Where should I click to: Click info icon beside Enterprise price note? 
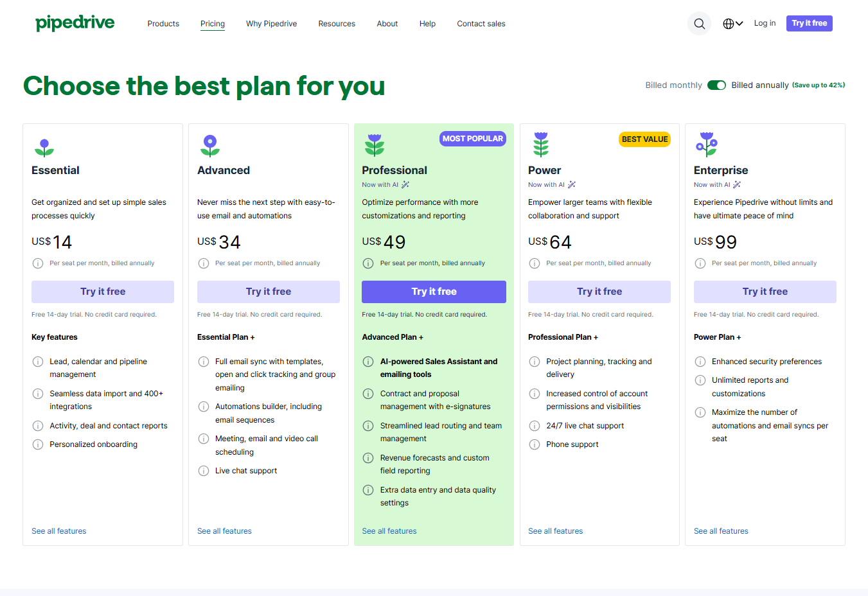point(700,263)
